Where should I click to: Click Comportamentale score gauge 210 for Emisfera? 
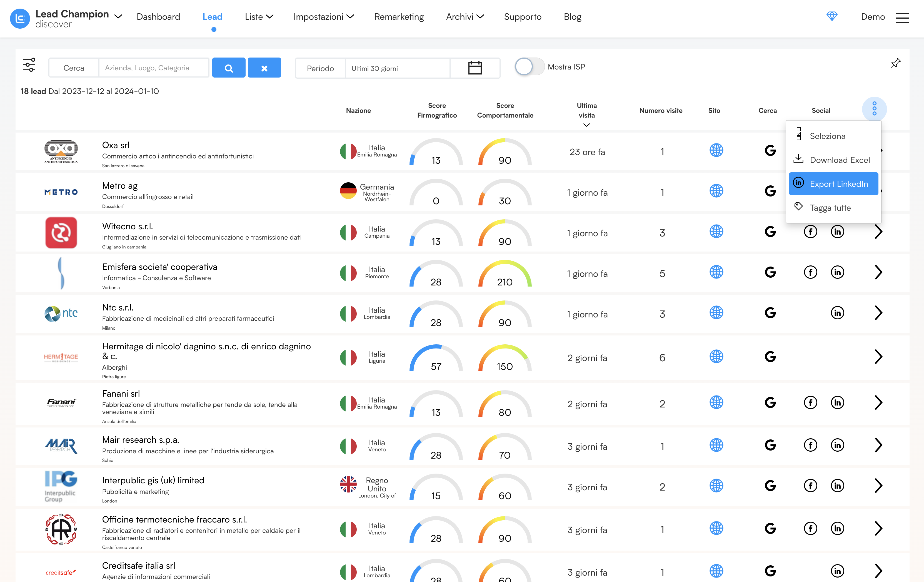[505, 273]
